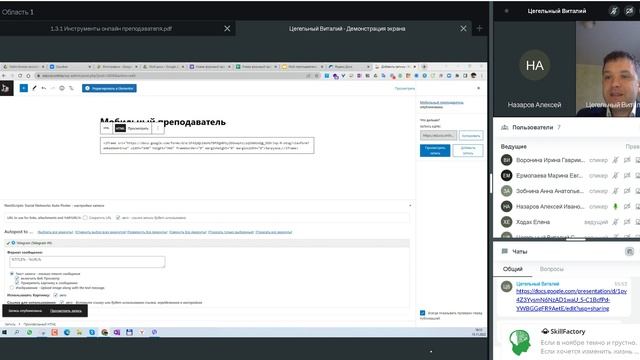640x360 pixels.
Task: Click the blue Elementor edit button
Action: click(x=109, y=88)
